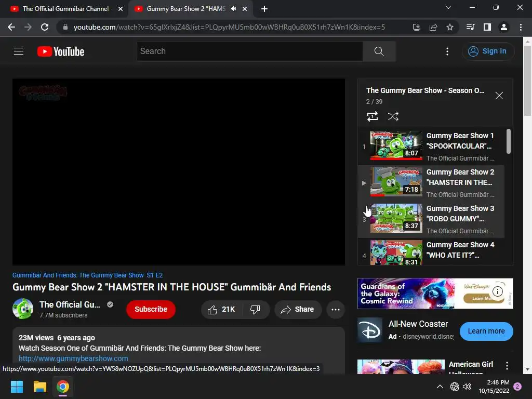This screenshot has width=532, height=399.
Task: Close The Official Gummibär Channel tab
Action: [x=121, y=9]
